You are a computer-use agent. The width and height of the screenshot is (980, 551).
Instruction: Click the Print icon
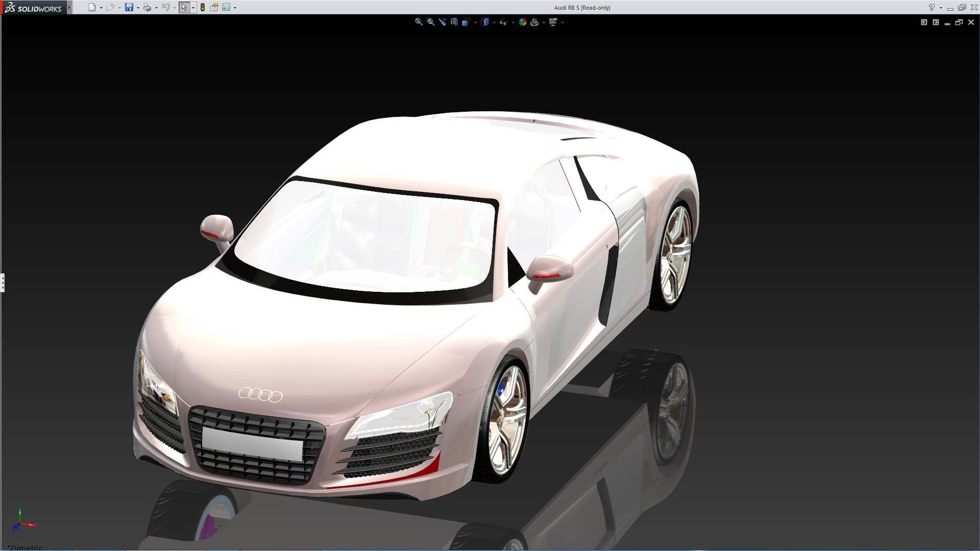(147, 8)
